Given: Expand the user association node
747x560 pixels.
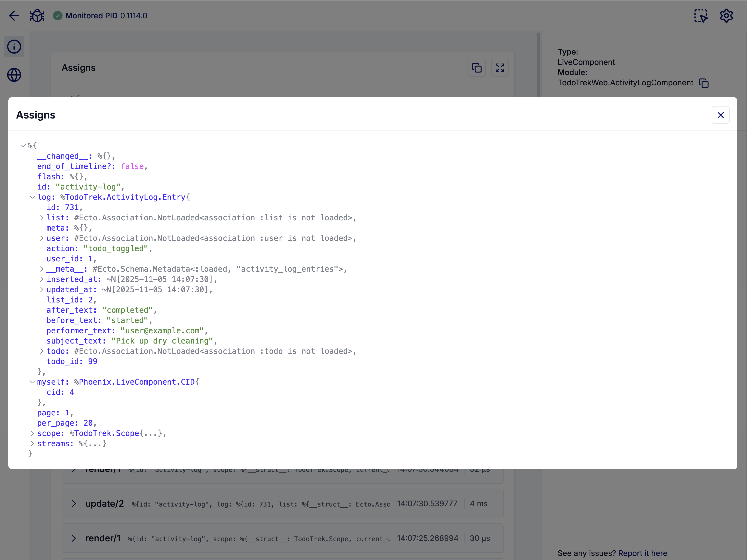Looking at the screenshot, I should pyautogui.click(x=41, y=238).
